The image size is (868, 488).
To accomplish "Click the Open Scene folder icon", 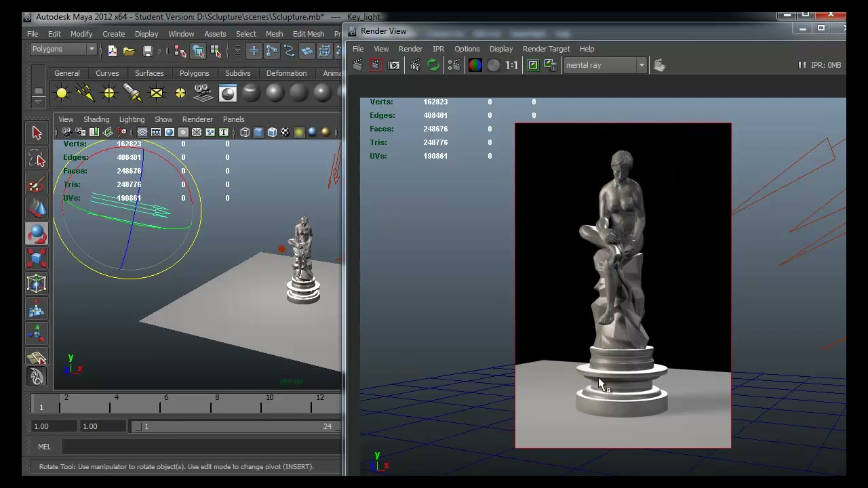I will (129, 51).
